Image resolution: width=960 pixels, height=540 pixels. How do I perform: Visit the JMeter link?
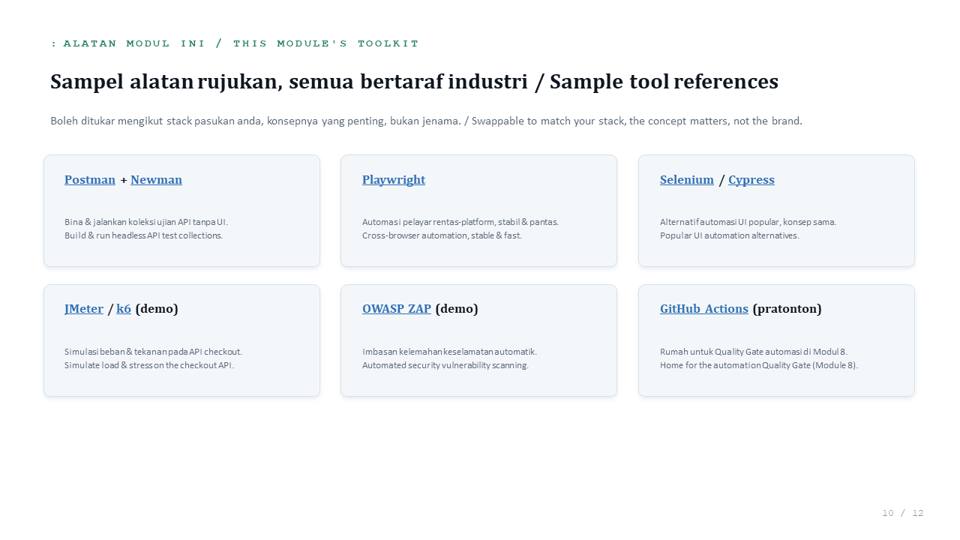coord(84,309)
